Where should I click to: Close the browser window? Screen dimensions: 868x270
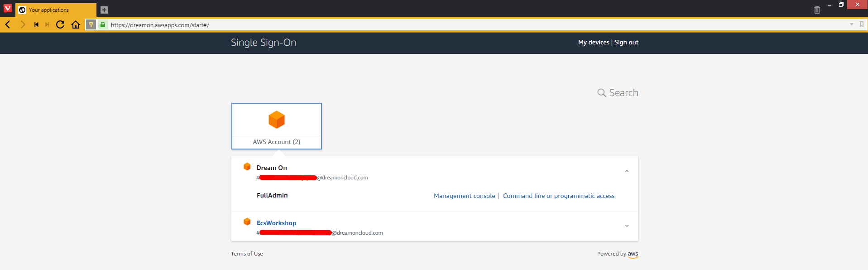coord(857,5)
